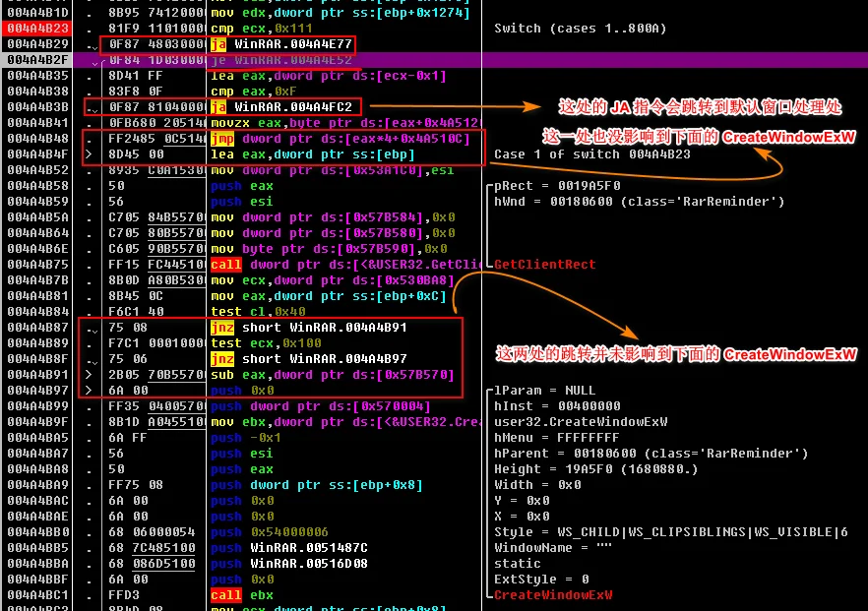Image resolution: width=868 pixels, height=611 pixels.
Task: Select push WinRAR.0051487C instruction
Action: (289, 548)
